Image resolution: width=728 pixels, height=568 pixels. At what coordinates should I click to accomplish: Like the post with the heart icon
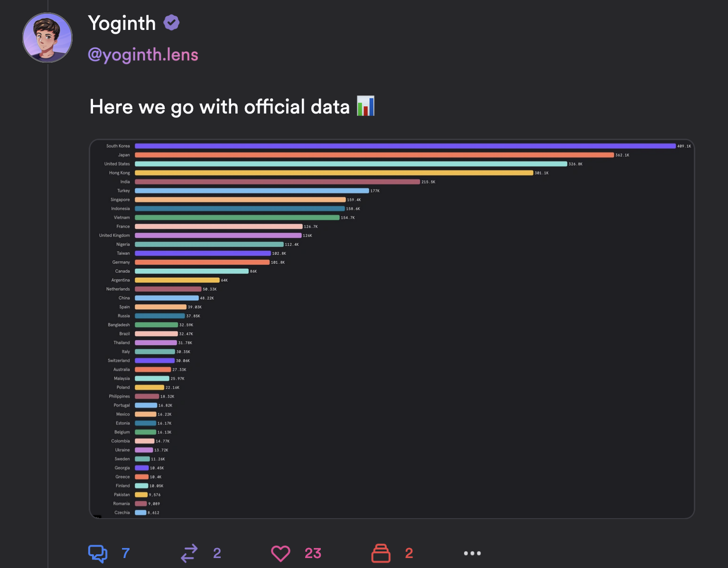pyautogui.click(x=280, y=553)
